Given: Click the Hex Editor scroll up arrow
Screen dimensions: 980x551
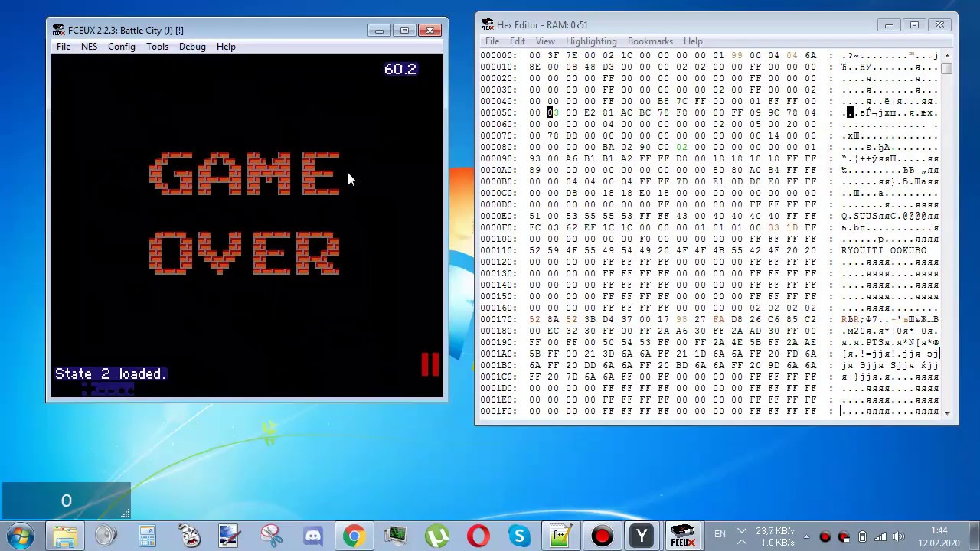Looking at the screenshot, I should point(947,56).
